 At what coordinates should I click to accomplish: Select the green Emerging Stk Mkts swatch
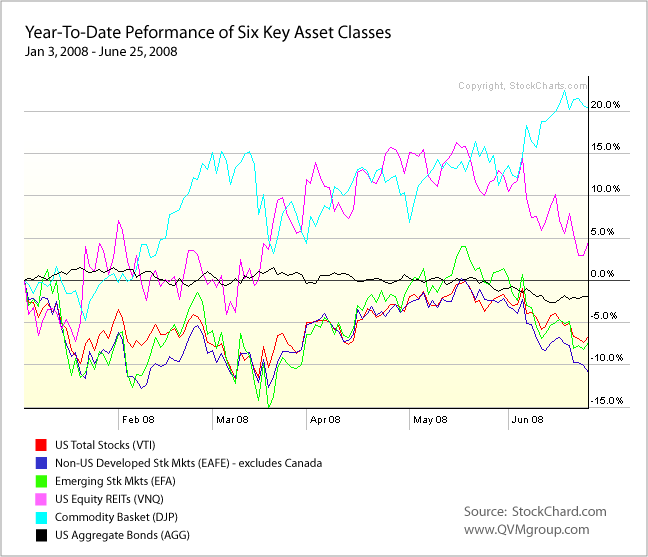(x=42, y=481)
